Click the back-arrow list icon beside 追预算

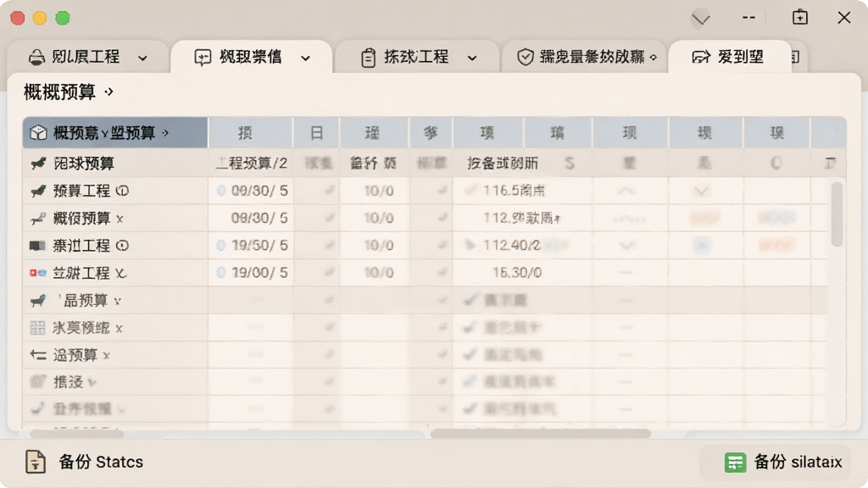pos(38,355)
